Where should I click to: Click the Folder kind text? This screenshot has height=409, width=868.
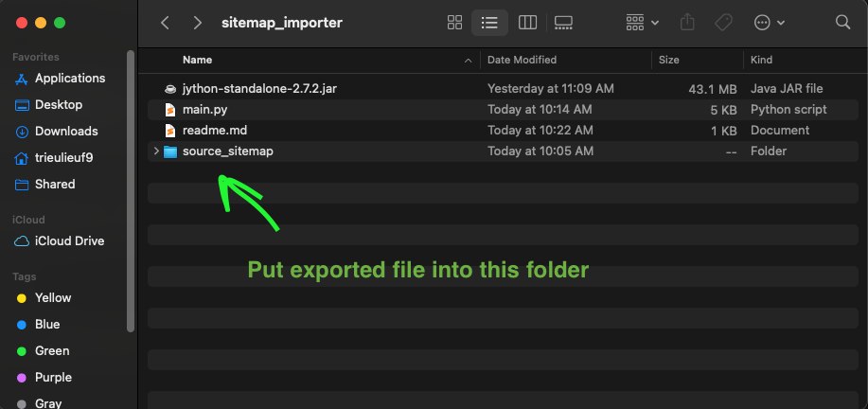pyautogui.click(x=769, y=151)
